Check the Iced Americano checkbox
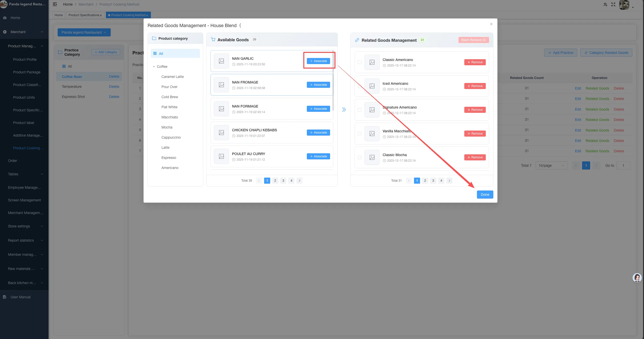Viewport: 644px width, 339px height. (359, 86)
